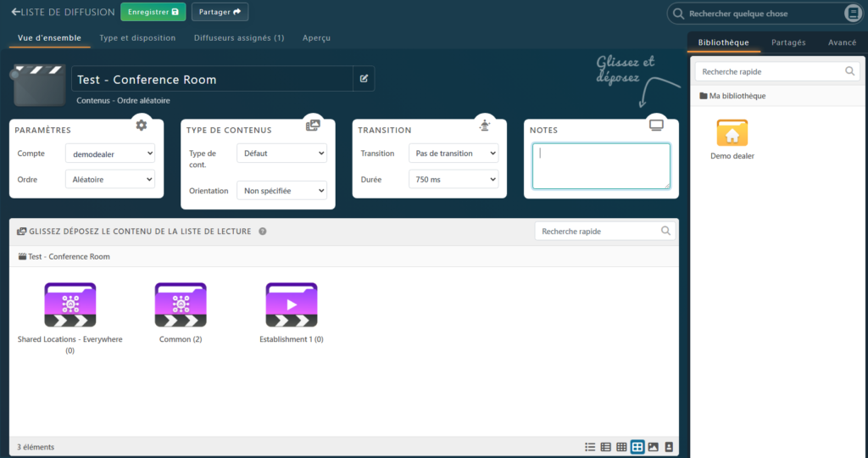Click the green Enregistrer button
The image size is (868, 458).
pos(153,12)
